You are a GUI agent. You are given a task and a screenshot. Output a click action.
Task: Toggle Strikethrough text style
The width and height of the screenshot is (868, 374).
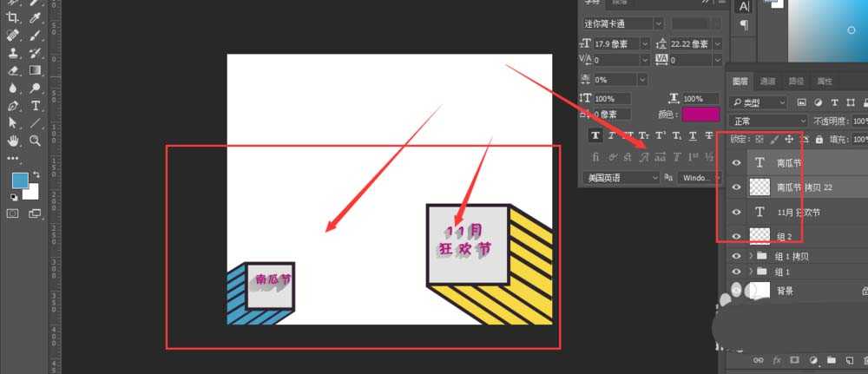(x=709, y=135)
